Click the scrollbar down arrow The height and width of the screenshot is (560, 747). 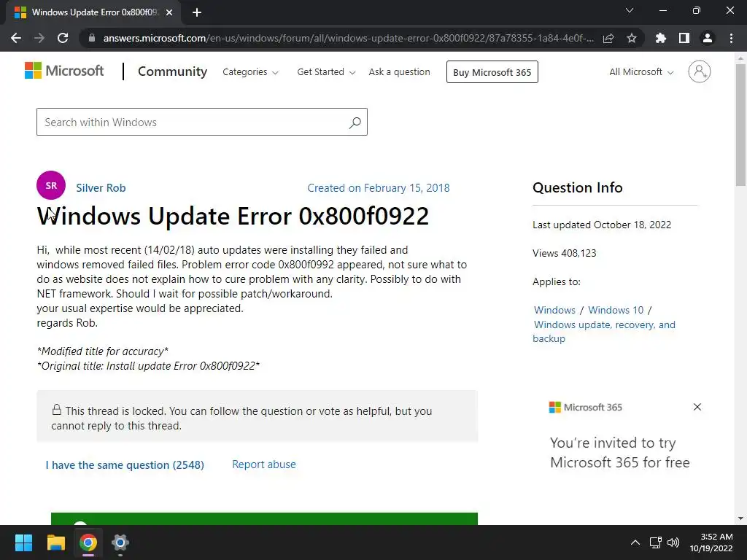click(740, 518)
